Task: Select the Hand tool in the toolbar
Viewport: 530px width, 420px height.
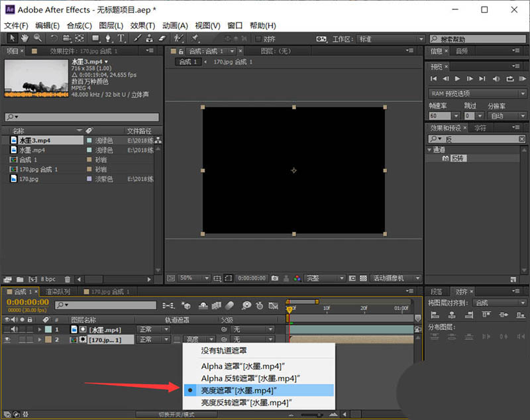Action: [x=24, y=38]
